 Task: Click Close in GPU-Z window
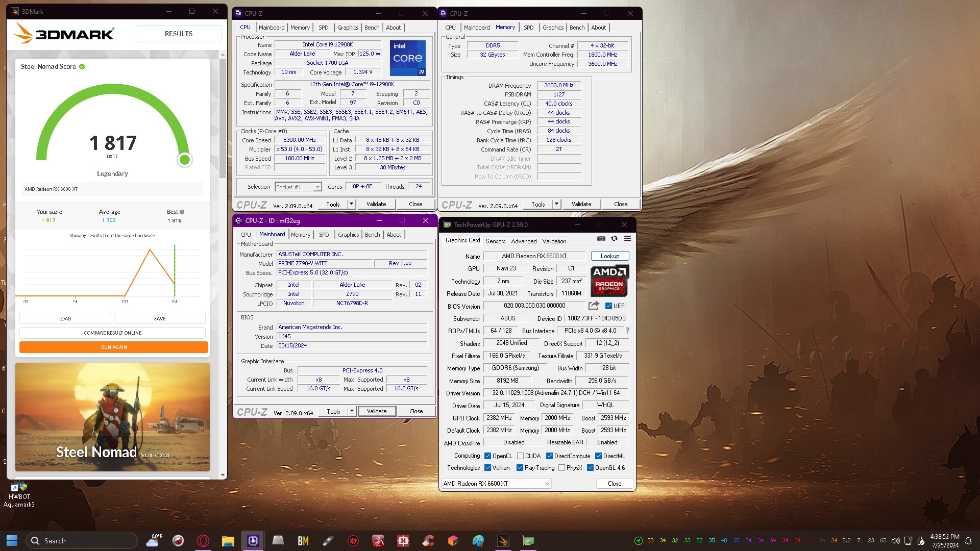pyautogui.click(x=615, y=484)
